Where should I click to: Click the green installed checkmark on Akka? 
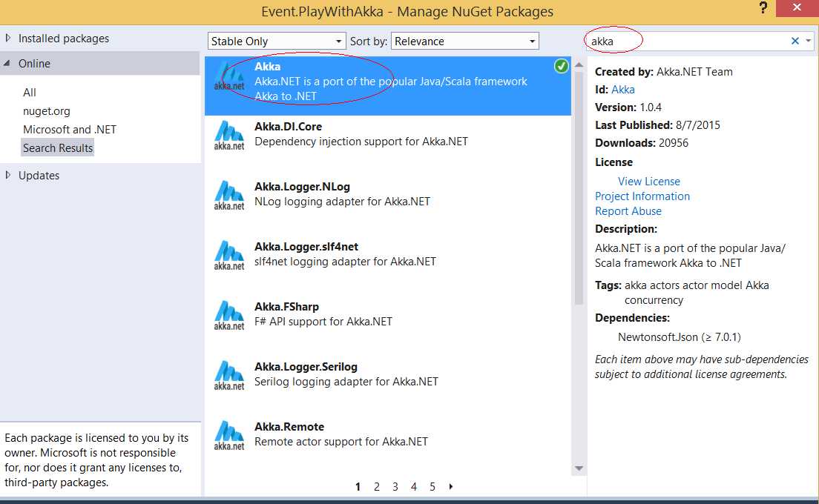(x=561, y=66)
